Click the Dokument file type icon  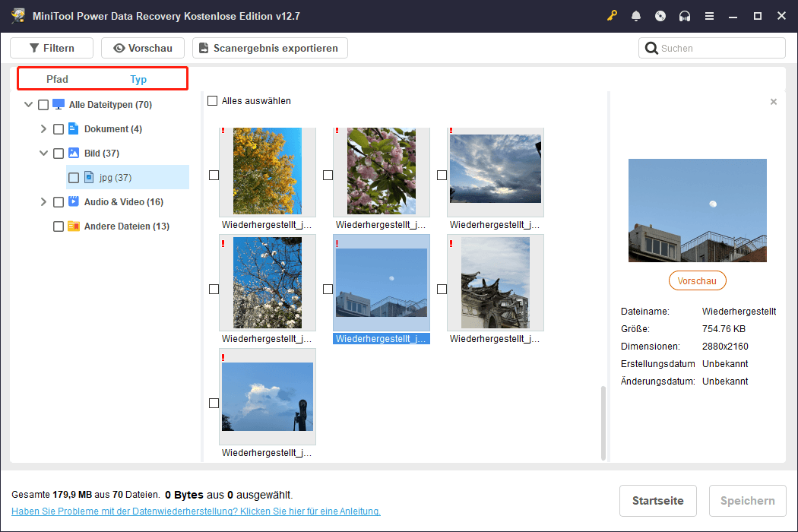pyautogui.click(x=74, y=129)
